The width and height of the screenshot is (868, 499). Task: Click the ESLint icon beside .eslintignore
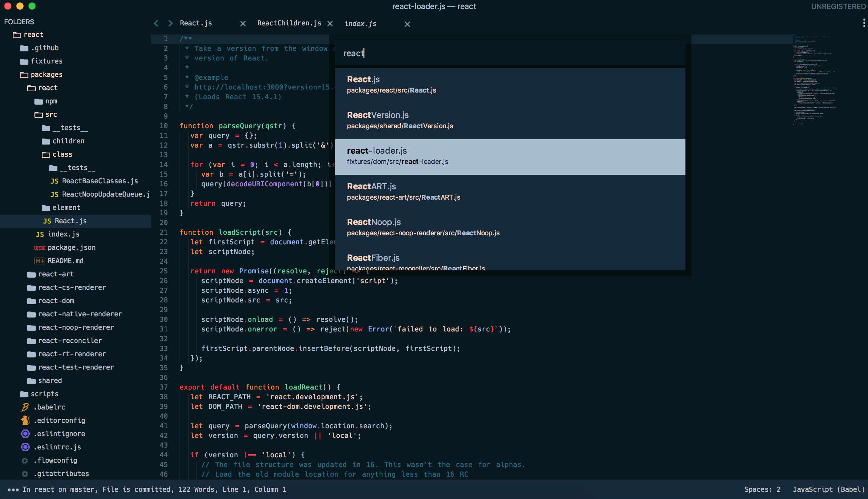[25, 434]
